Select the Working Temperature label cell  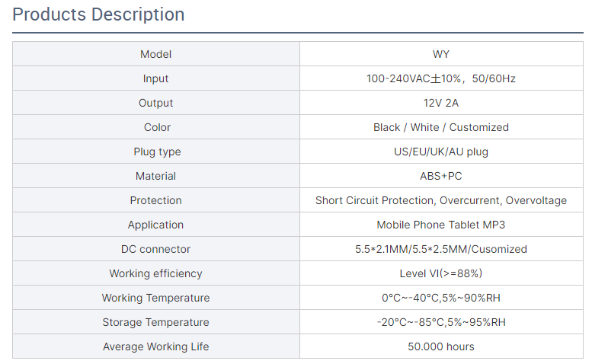point(155,298)
